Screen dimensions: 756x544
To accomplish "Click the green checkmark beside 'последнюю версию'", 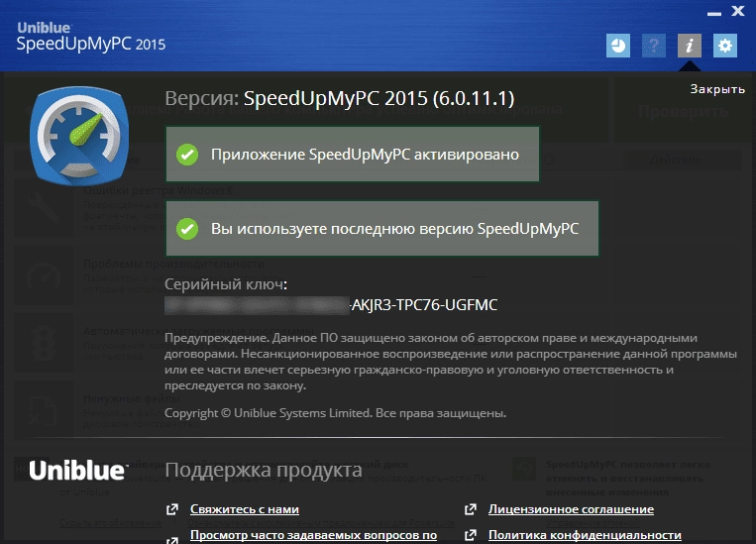I will pyautogui.click(x=187, y=229).
